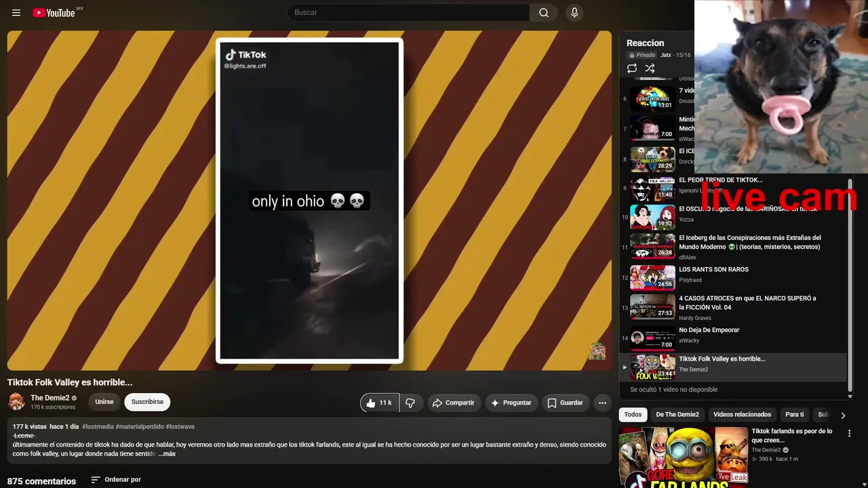868x488 pixels.
Task: Click the channel watermark in the player
Action: [x=597, y=350]
